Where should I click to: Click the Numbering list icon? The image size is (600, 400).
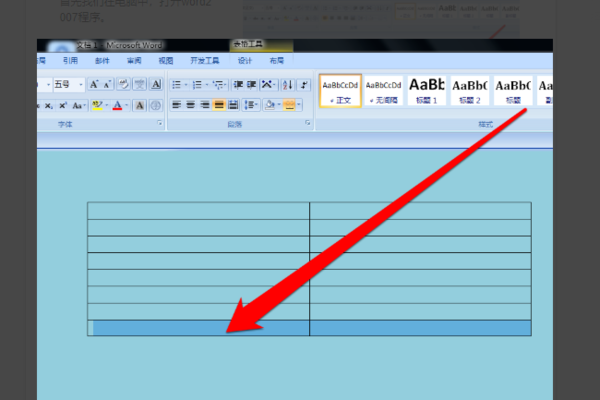[x=197, y=85]
